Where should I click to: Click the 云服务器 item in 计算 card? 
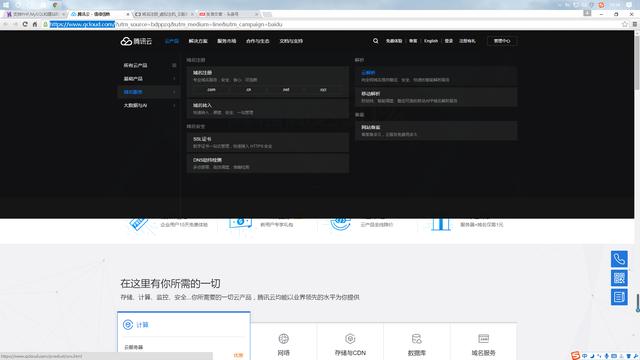point(133,347)
